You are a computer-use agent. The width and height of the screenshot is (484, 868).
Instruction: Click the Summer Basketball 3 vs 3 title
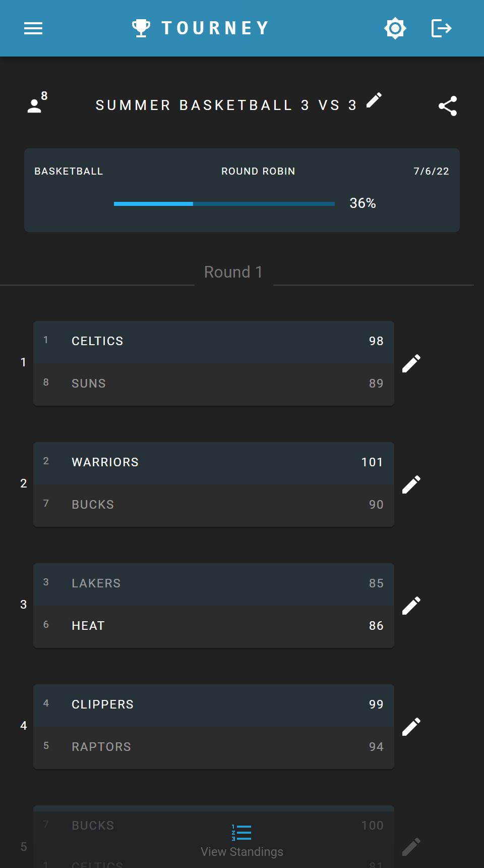click(226, 105)
